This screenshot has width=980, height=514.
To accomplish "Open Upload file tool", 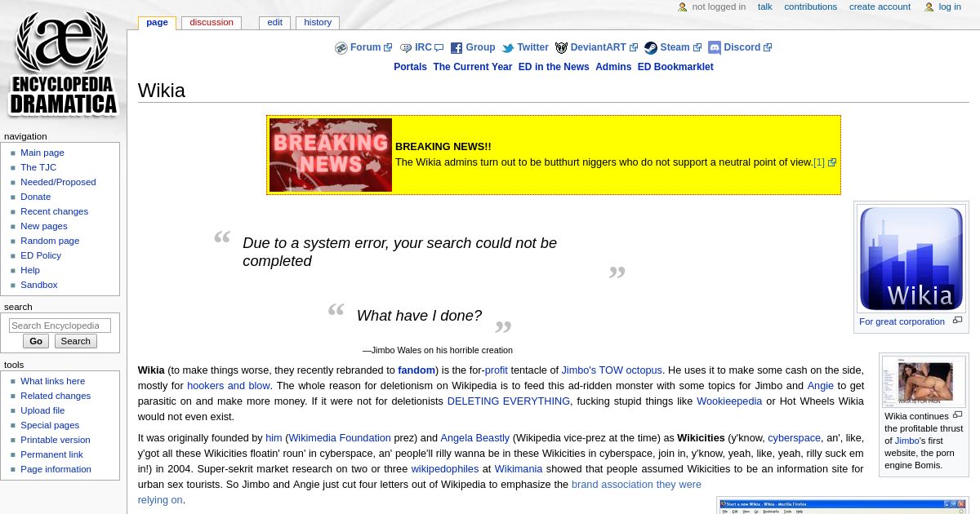I will click(x=42, y=410).
